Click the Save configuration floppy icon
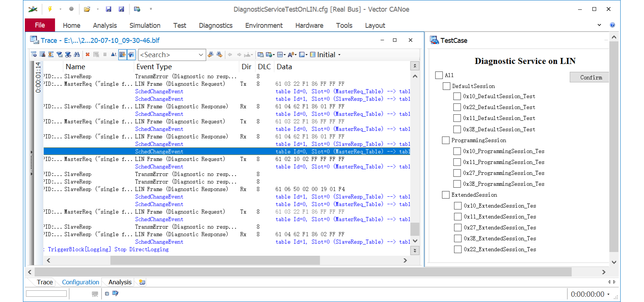 pos(108,9)
